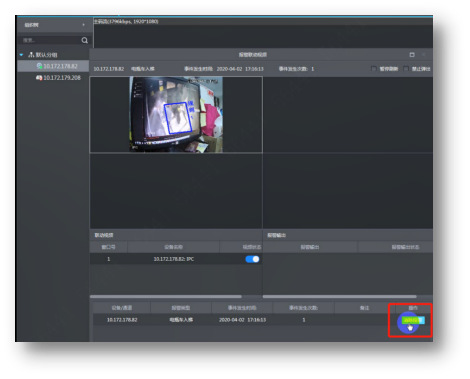The width and height of the screenshot is (470, 379).
Task: Select the empty top-right video pane
Action: coord(348,115)
